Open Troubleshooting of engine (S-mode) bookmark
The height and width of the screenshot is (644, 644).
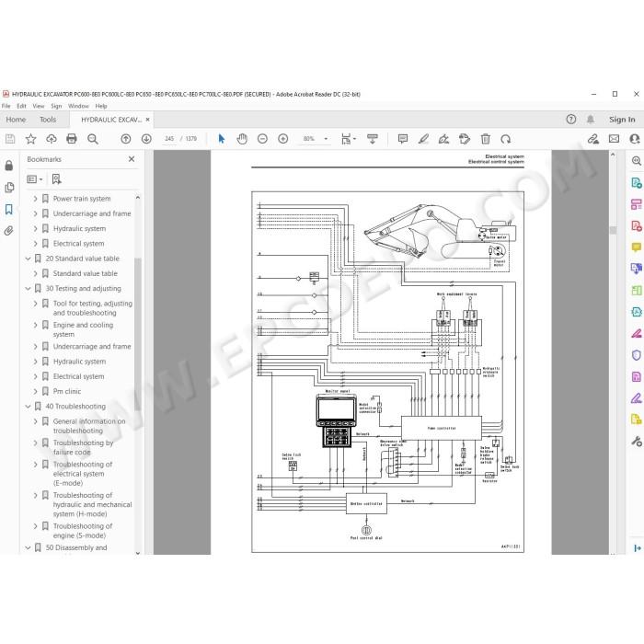(x=83, y=531)
